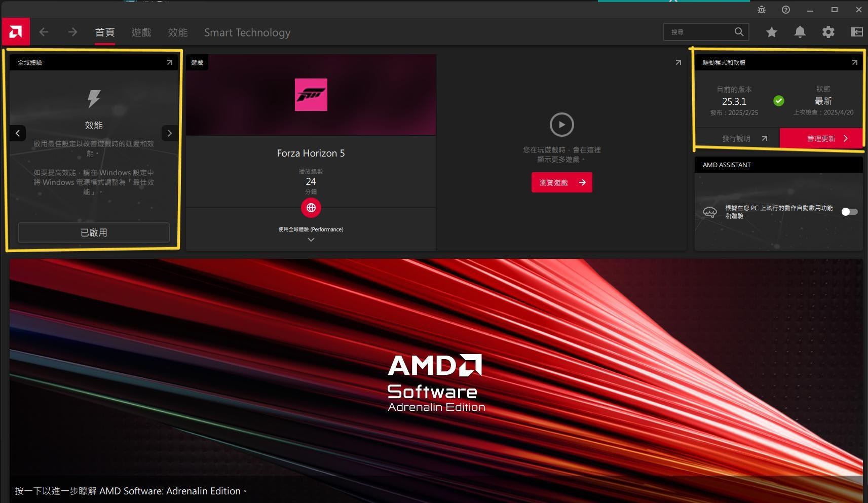Click the Forza Horizon 5 title text
The width and height of the screenshot is (868, 503).
(x=311, y=153)
